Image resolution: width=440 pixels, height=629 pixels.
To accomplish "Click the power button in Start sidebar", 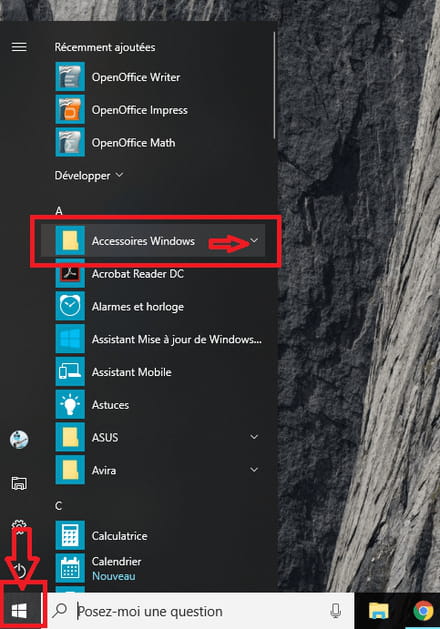I will (19, 570).
